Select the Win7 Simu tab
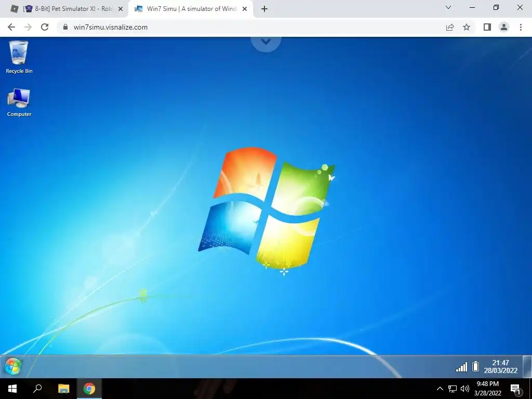 pyautogui.click(x=191, y=9)
